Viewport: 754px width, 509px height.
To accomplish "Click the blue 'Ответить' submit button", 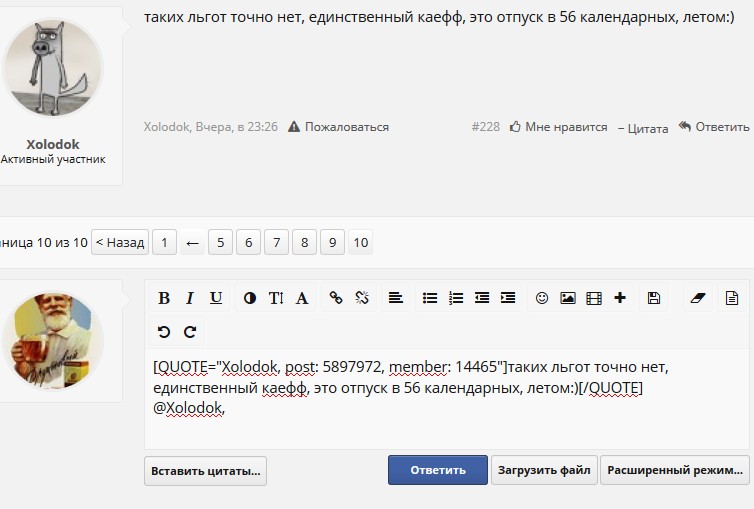I will pos(438,470).
